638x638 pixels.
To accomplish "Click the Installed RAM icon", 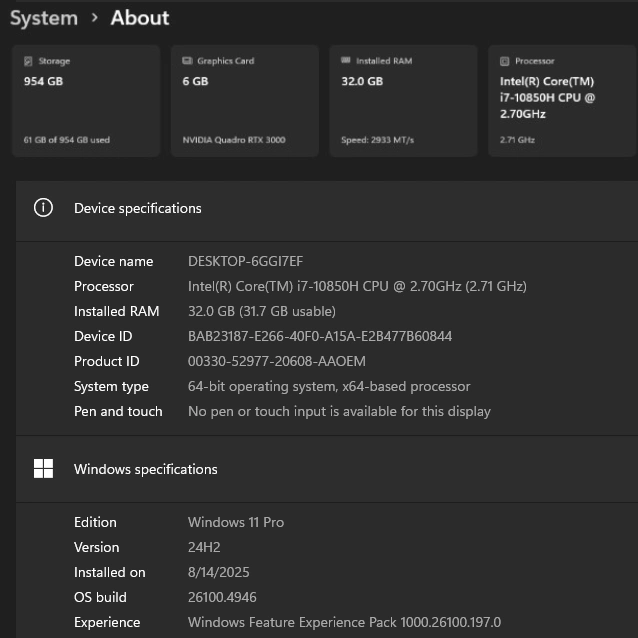I will [x=346, y=61].
